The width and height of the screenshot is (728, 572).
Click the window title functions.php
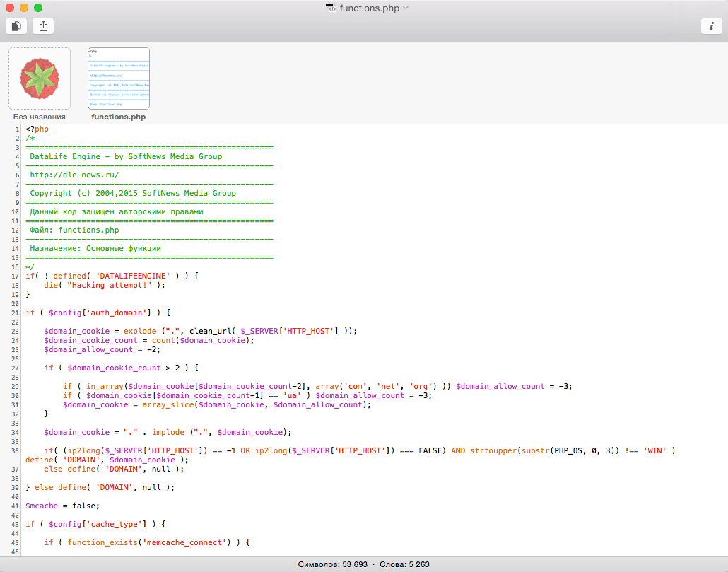[x=370, y=8]
